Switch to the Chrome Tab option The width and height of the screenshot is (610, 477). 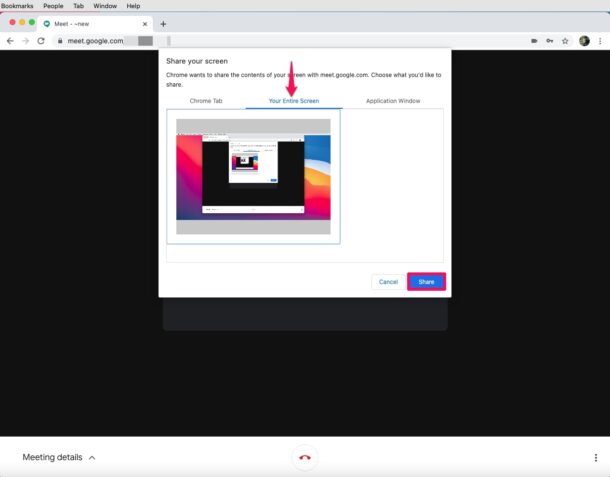(205, 101)
